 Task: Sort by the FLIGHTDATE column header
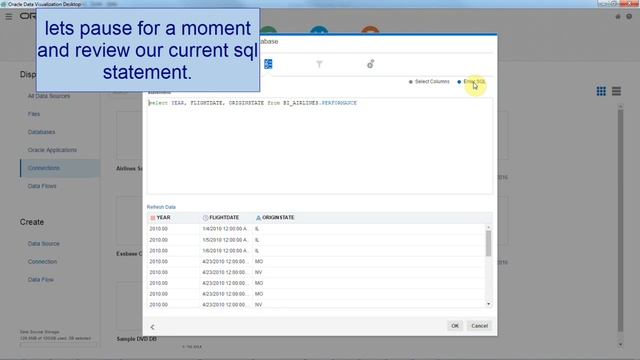point(224,218)
